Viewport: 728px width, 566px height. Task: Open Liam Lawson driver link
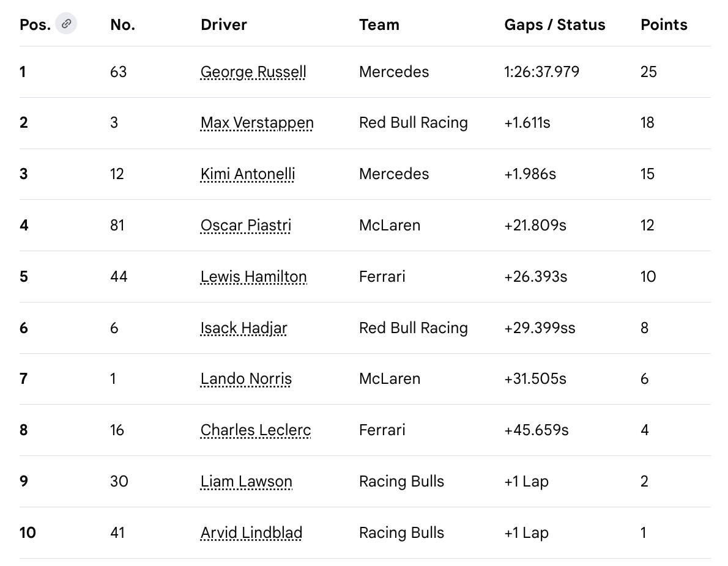(x=246, y=482)
